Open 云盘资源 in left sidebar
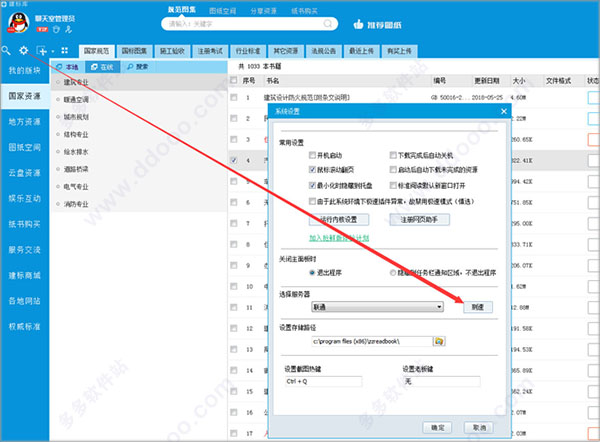The image size is (600, 442). 24,173
